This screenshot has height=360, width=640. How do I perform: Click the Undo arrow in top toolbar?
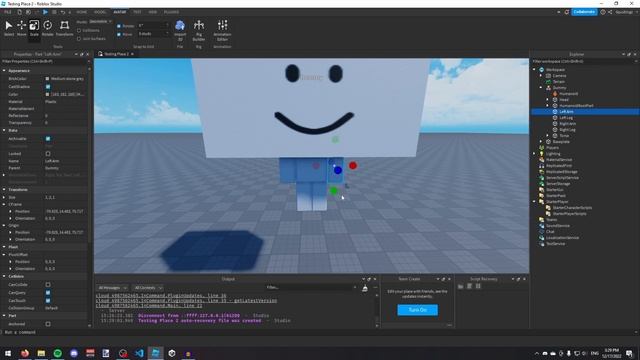[63, 12]
